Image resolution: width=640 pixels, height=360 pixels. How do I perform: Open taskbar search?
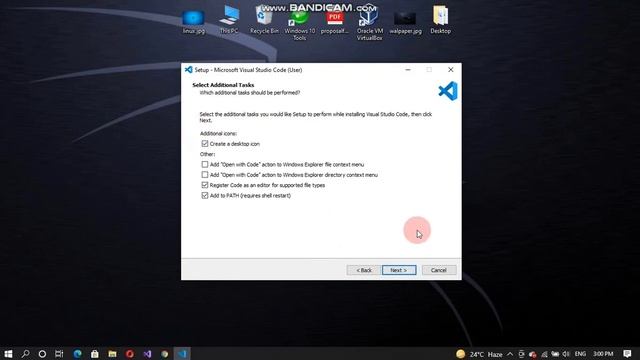(x=25, y=353)
